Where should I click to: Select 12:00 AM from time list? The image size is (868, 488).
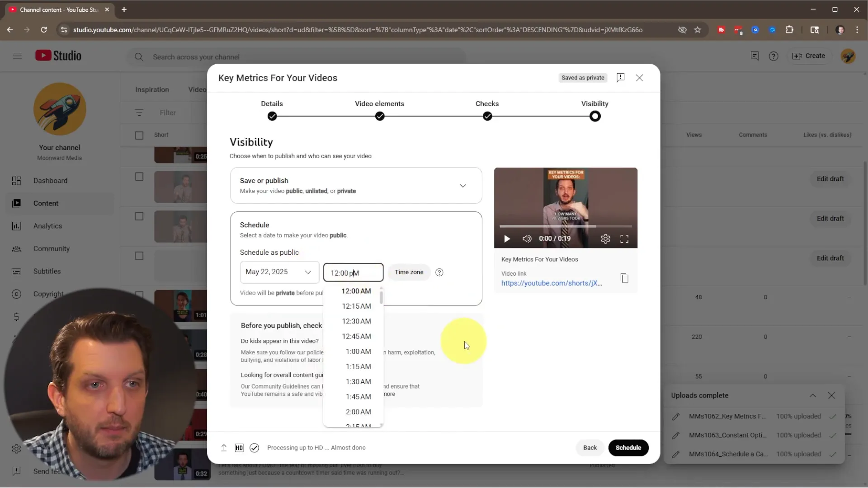click(356, 291)
